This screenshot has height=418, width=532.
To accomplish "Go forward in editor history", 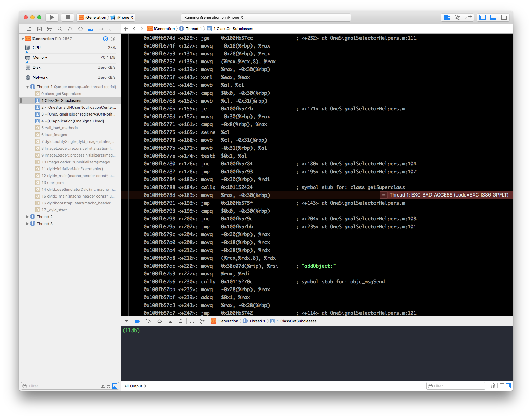I will click(142, 29).
